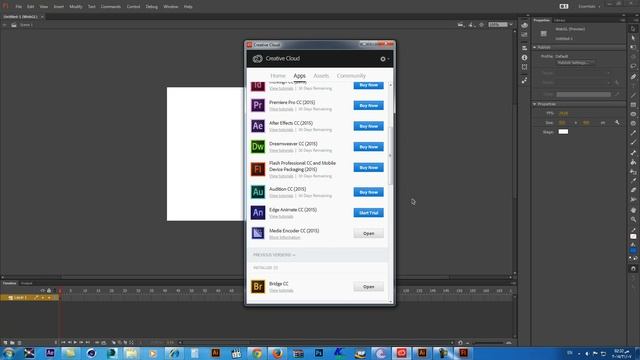
Task: Open the Modify menu
Action: click(76, 7)
